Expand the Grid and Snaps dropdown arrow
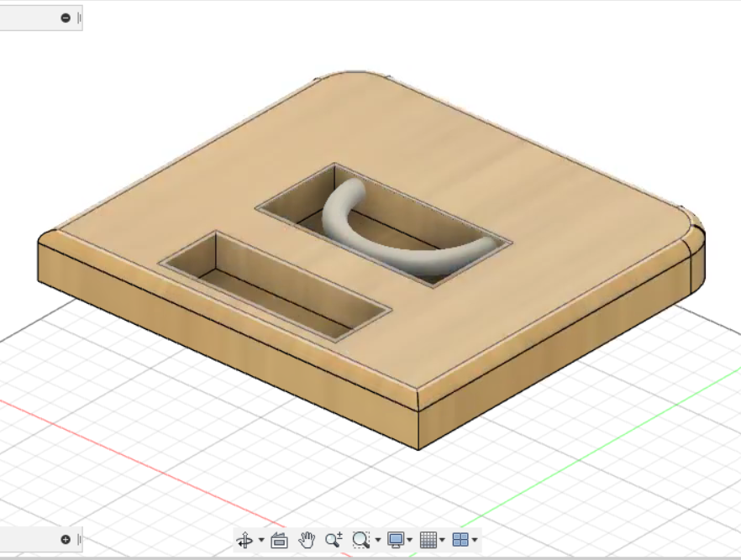 click(x=442, y=540)
